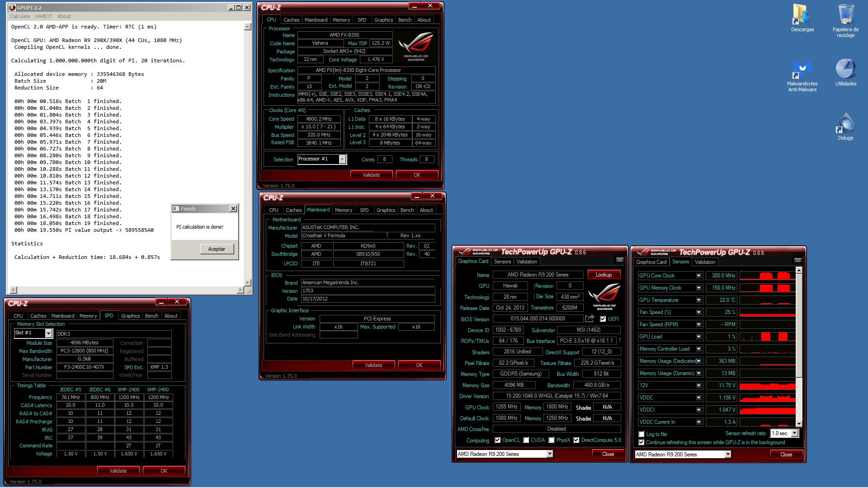Open the sensor refresh rate dropdown
868x488 pixels.
(x=794, y=433)
